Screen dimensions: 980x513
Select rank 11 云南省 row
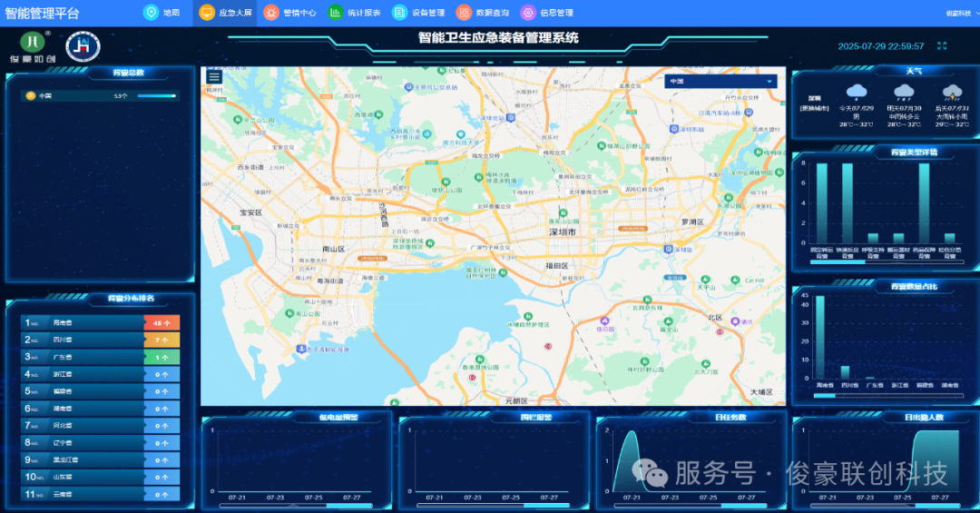(100, 494)
